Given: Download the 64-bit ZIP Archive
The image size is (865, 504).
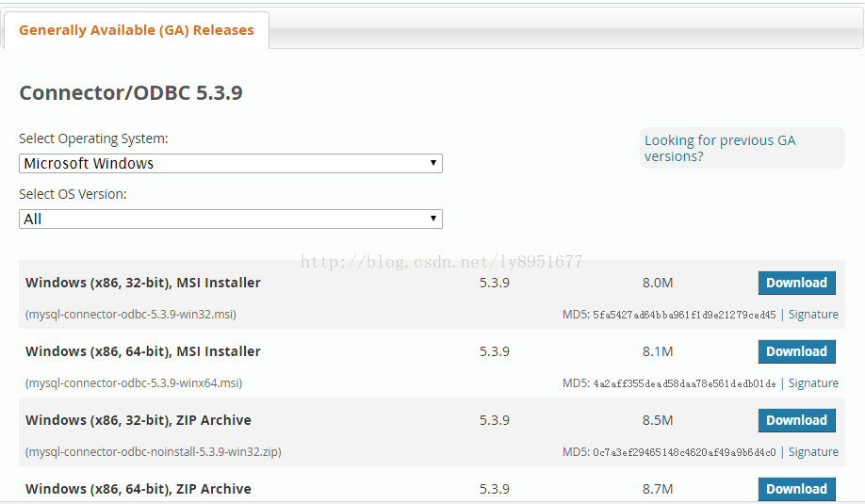Looking at the screenshot, I should [x=796, y=489].
